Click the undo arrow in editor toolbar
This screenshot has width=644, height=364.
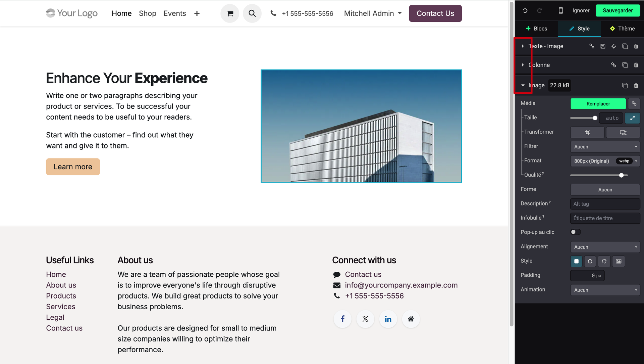click(x=525, y=10)
